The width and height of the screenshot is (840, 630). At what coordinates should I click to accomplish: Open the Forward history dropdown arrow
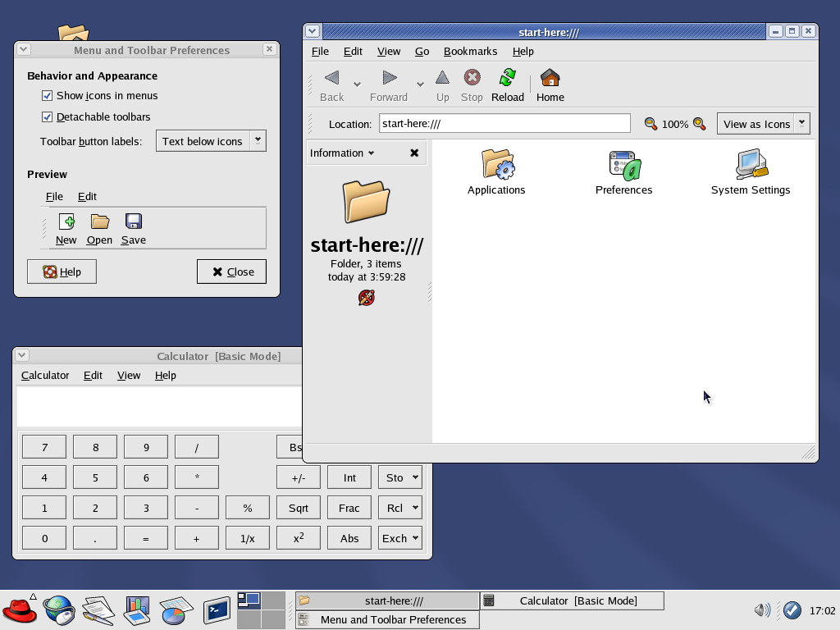coord(420,84)
